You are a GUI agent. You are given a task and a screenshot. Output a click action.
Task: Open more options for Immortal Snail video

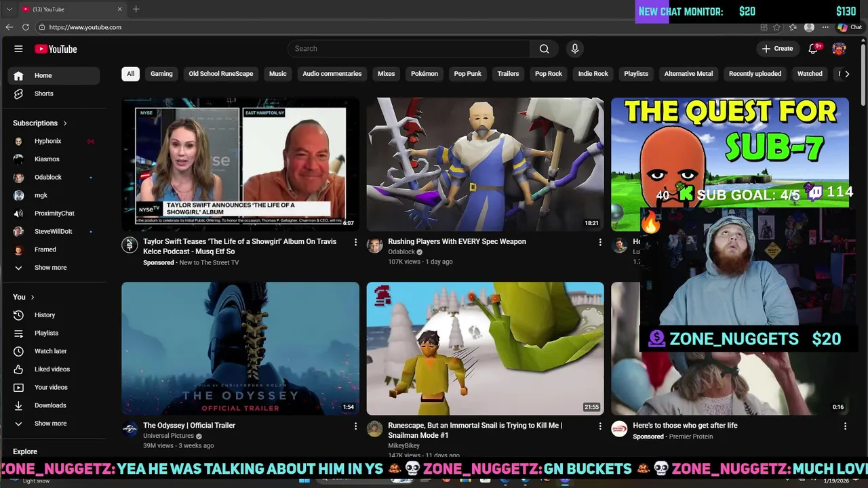pyautogui.click(x=600, y=426)
